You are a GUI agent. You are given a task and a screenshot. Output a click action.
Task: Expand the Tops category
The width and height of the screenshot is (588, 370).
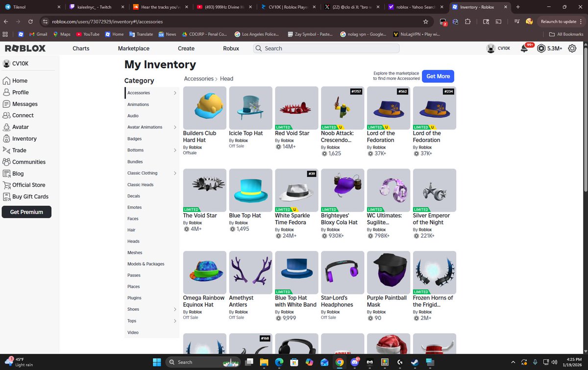point(175,321)
